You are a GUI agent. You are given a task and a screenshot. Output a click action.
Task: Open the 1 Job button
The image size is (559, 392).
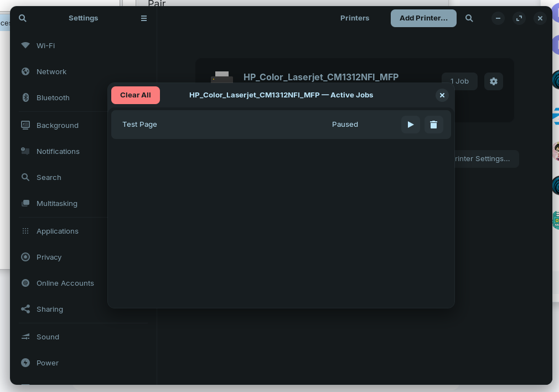459,81
